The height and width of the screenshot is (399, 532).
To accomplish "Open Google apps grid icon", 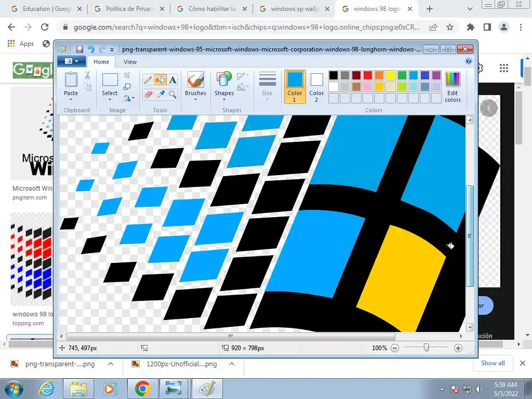I will (x=504, y=68).
